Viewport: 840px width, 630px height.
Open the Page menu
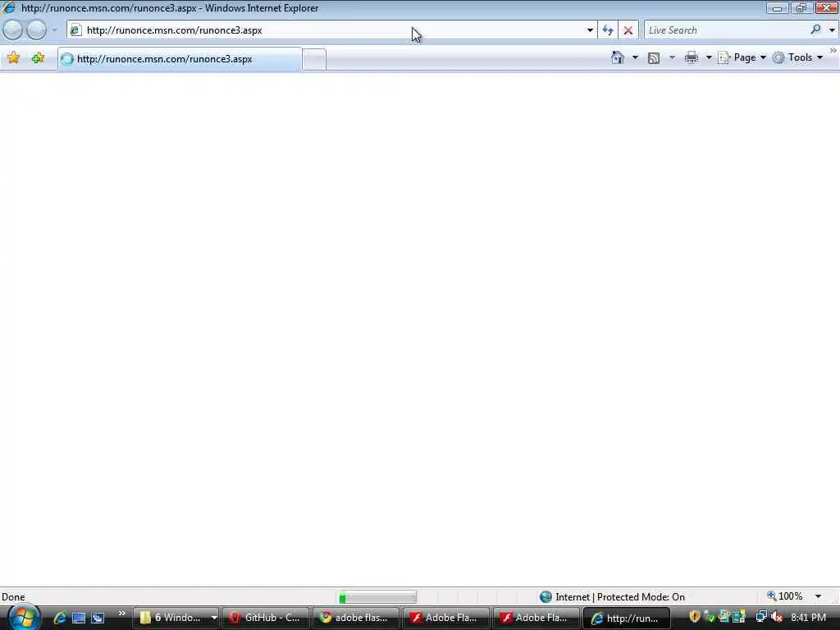click(x=742, y=57)
